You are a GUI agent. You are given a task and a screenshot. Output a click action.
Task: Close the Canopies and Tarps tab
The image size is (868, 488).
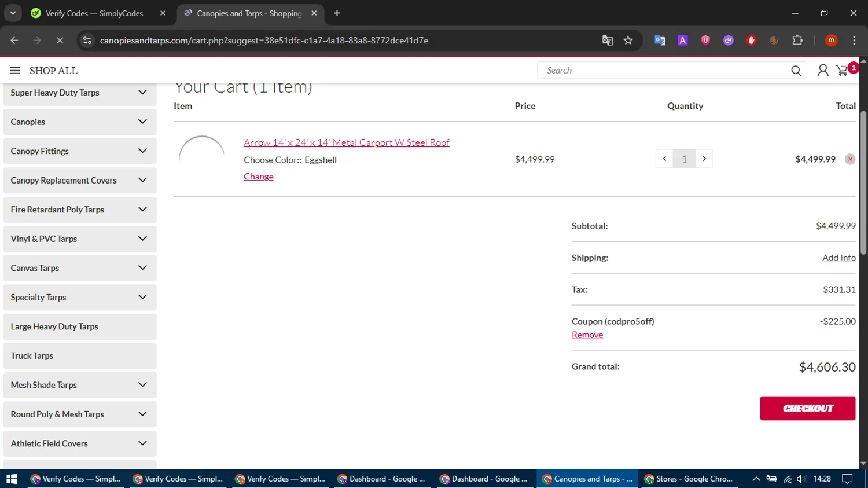[314, 13]
